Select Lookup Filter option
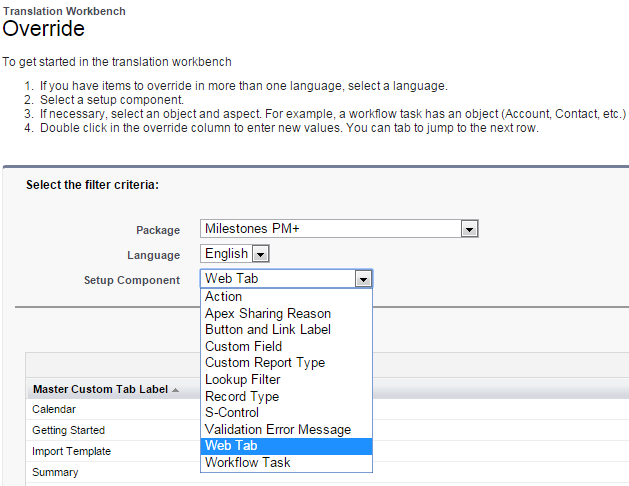 tap(243, 380)
